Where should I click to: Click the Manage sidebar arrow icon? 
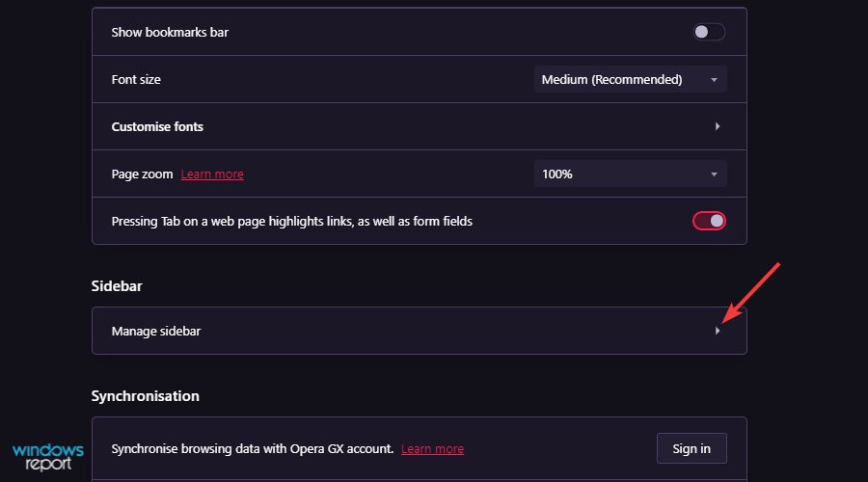pos(718,331)
